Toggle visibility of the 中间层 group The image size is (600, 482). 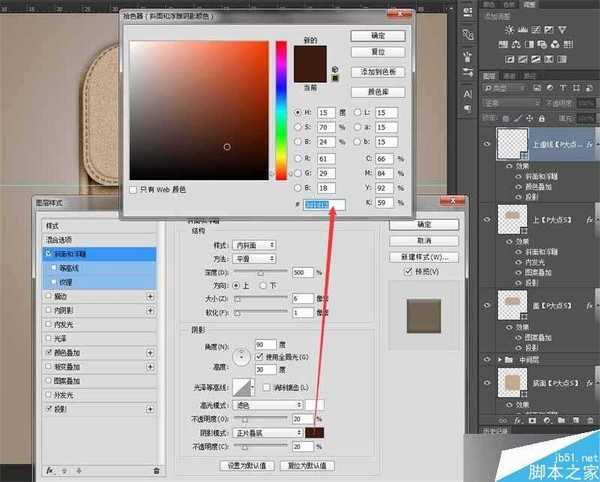point(487,360)
